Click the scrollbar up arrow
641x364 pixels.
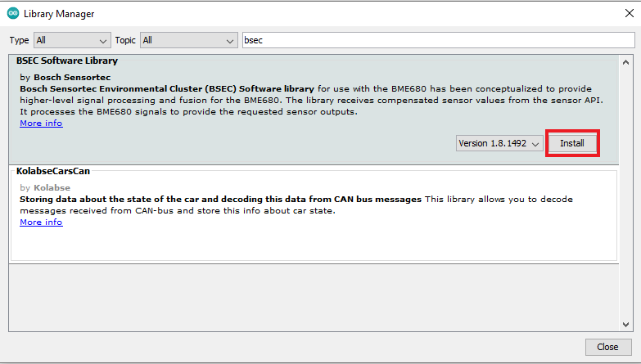(x=625, y=62)
